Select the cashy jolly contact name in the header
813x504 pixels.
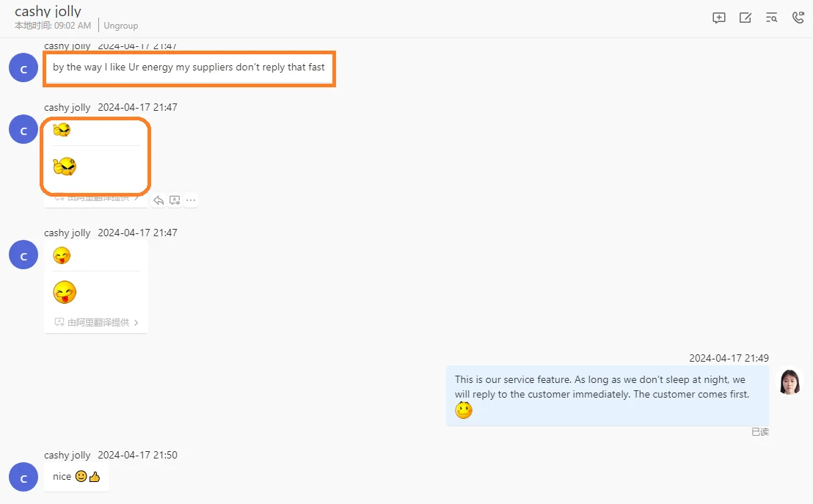(48, 11)
